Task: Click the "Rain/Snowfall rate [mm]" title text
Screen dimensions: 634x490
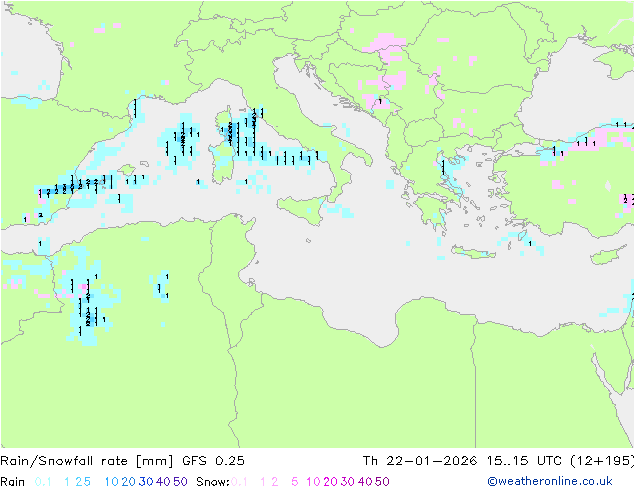Action: tap(87, 461)
